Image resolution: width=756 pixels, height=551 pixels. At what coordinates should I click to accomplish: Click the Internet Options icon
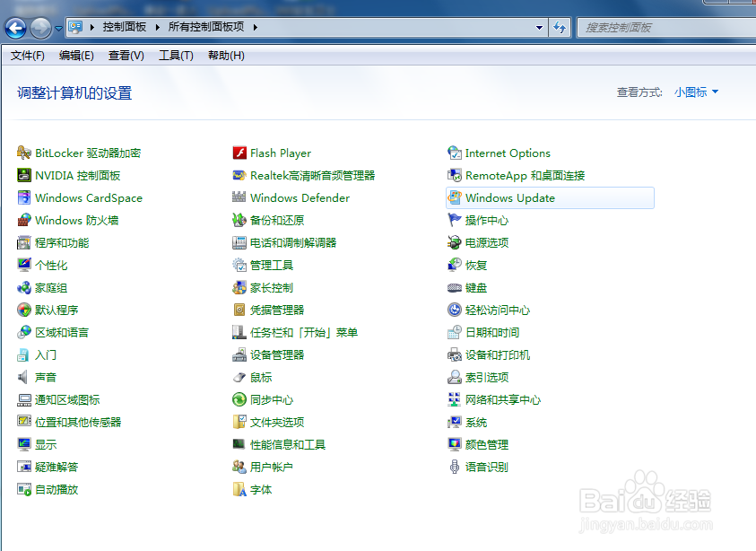click(454, 153)
